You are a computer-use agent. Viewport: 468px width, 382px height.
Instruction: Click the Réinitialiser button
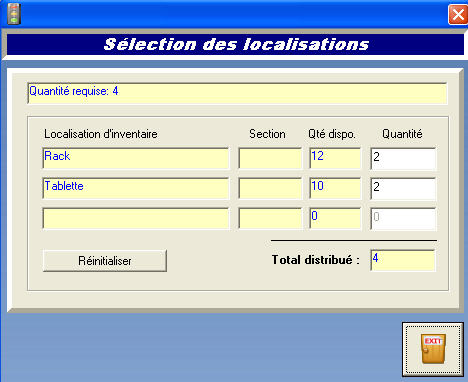click(105, 261)
